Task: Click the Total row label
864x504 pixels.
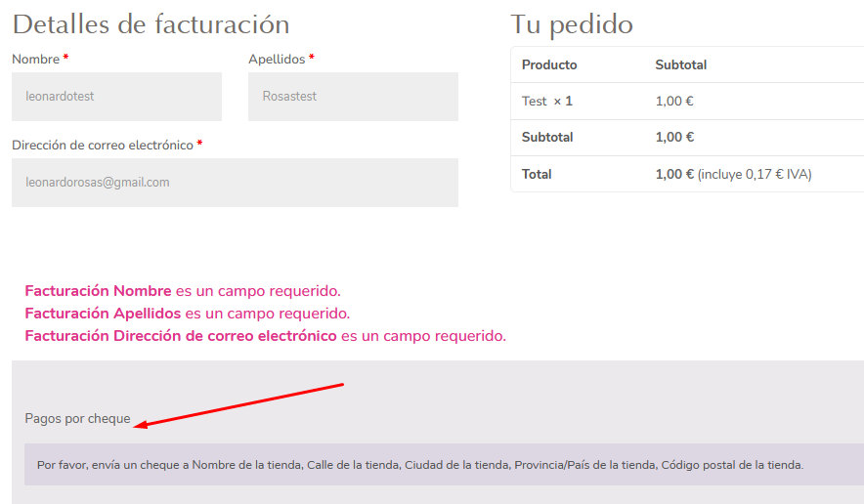Action: 537,174
